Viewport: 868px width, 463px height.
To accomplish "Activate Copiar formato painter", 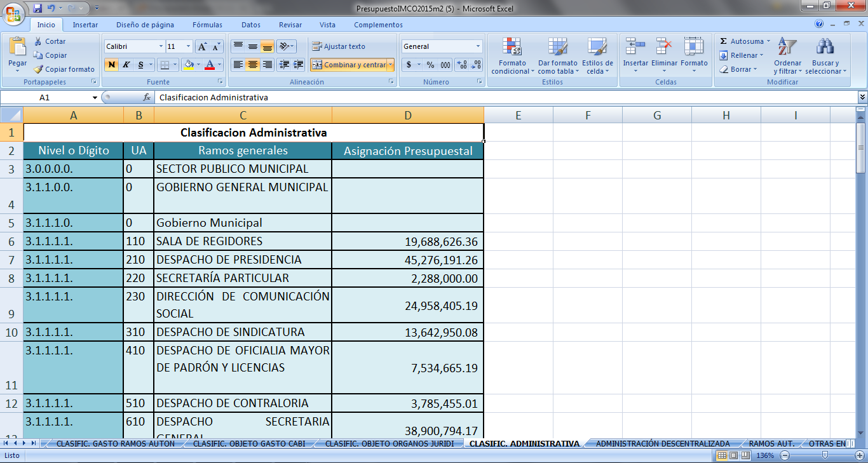I will tap(64, 69).
